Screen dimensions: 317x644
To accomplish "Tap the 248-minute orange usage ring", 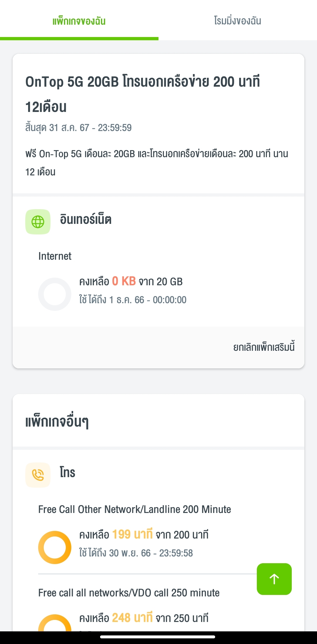I will pyautogui.click(x=55, y=623).
